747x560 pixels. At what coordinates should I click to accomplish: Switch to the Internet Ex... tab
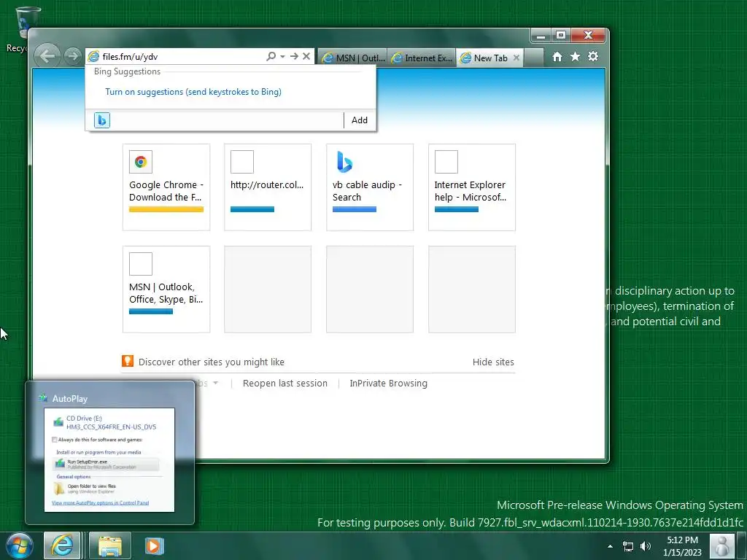422,58
